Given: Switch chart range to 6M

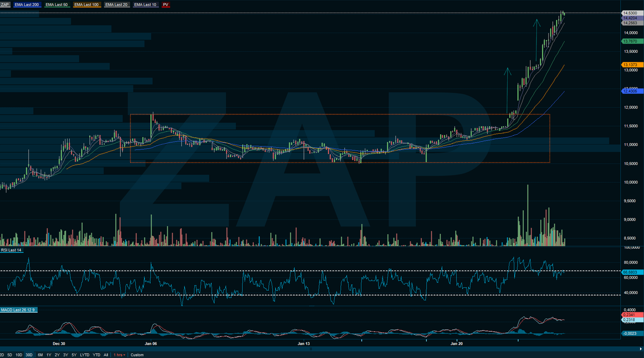Looking at the screenshot, I should click(40, 355).
